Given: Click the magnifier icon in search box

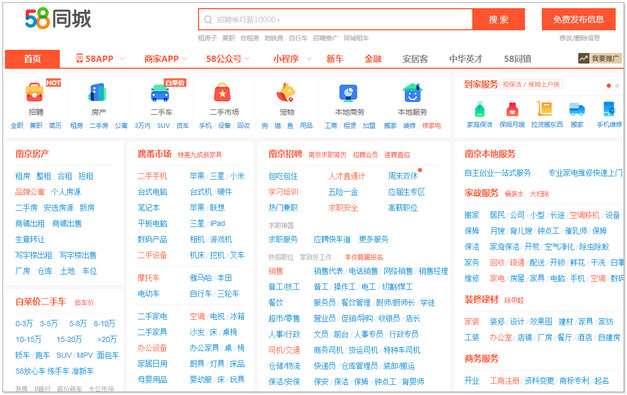Looking at the screenshot, I should pyautogui.click(x=208, y=19).
